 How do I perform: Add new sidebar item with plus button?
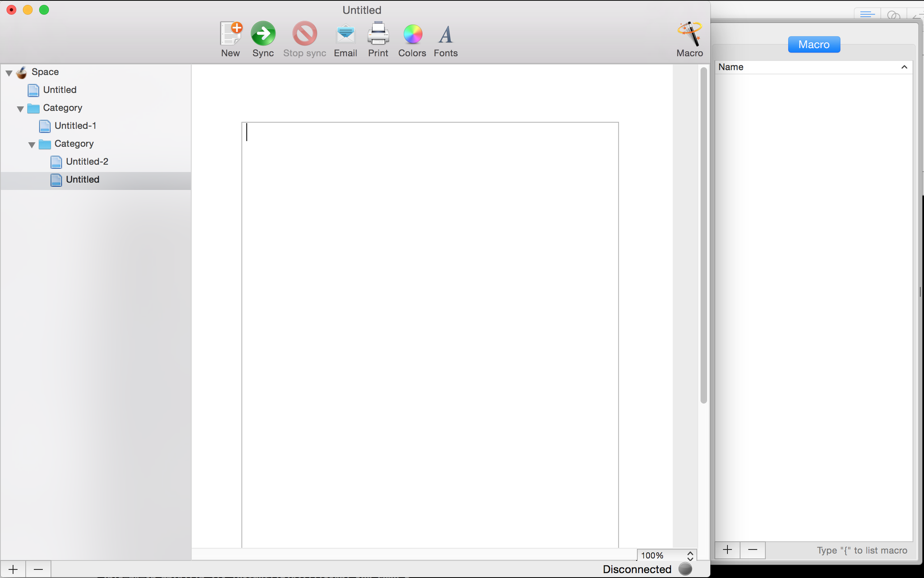tap(13, 569)
